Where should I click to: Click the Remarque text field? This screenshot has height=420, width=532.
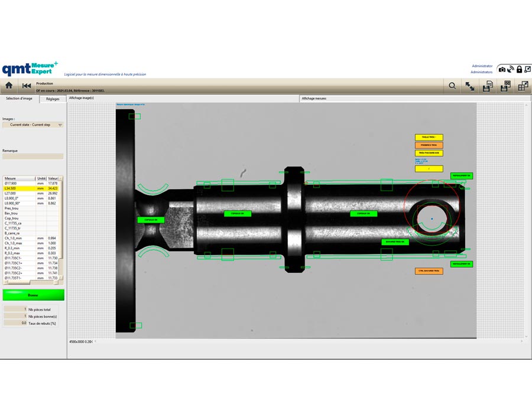point(33,157)
